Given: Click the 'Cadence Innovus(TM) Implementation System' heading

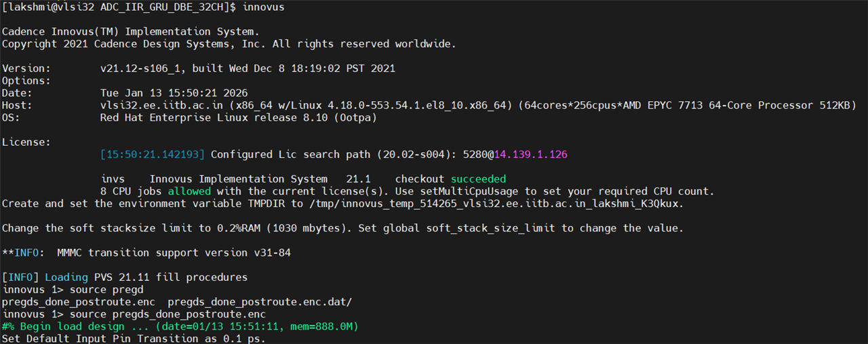Looking at the screenshot, I should tap(130, 32).
